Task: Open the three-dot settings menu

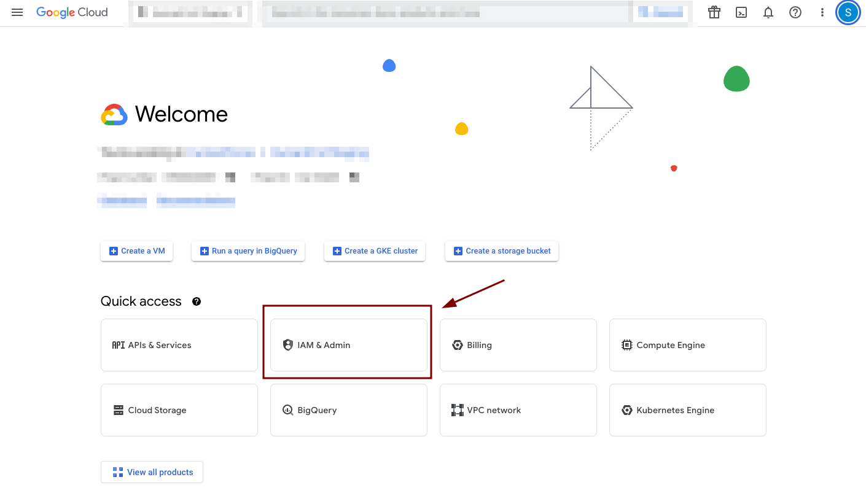Action: coord(822,12)
